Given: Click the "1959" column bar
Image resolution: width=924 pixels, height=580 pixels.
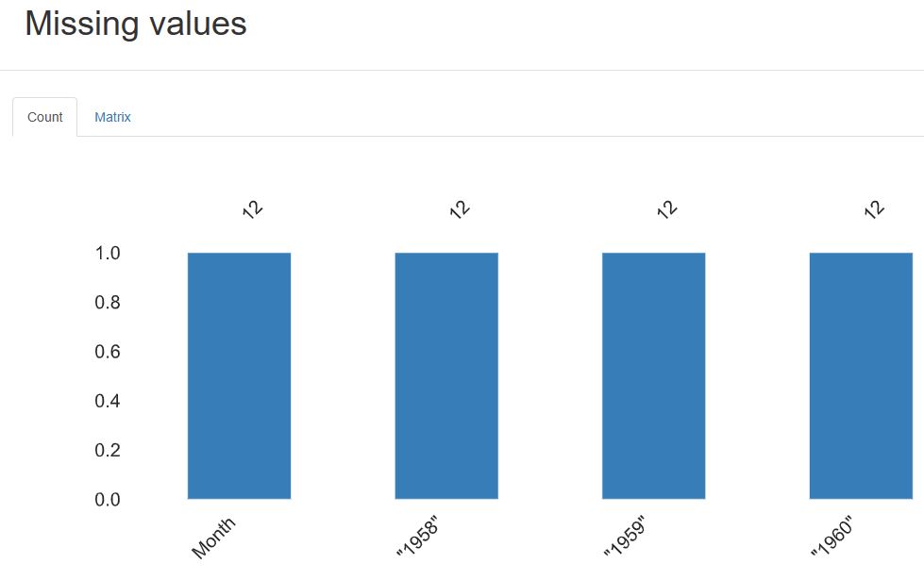Looking at the screenshot, I should click(652, 374).
